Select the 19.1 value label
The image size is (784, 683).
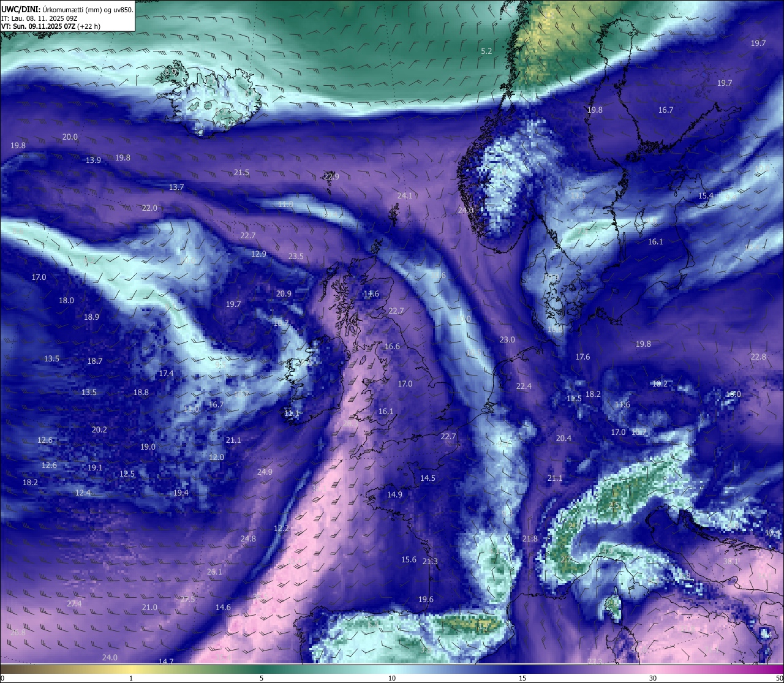[x=95, y=468]
